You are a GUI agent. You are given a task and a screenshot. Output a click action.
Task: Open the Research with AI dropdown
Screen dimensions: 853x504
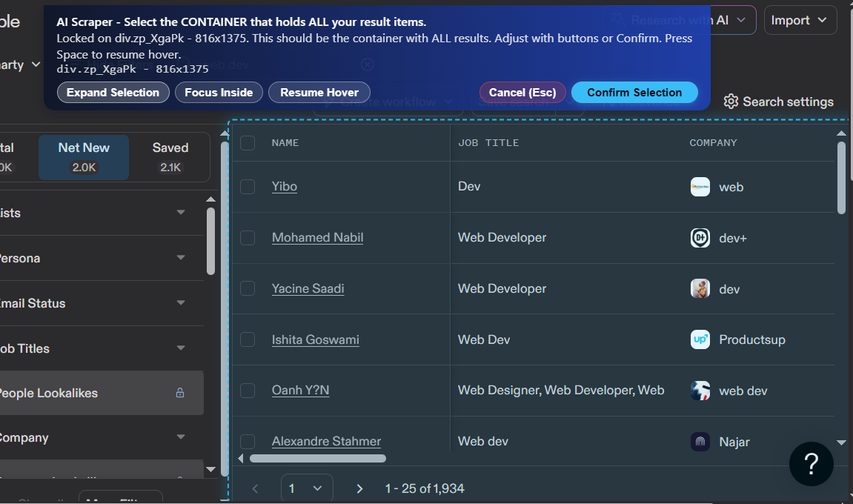680,21
